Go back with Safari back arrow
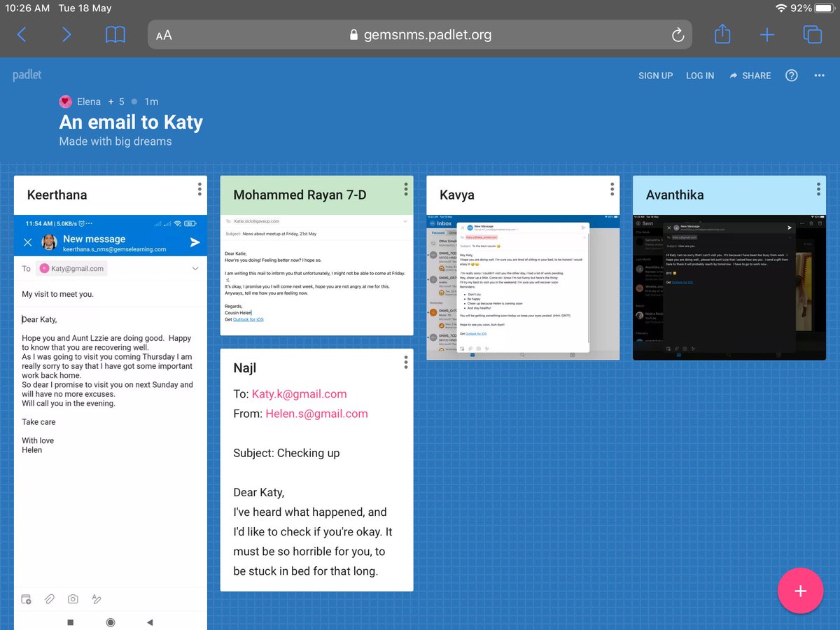The image size is (840, 630). (22, 34)
